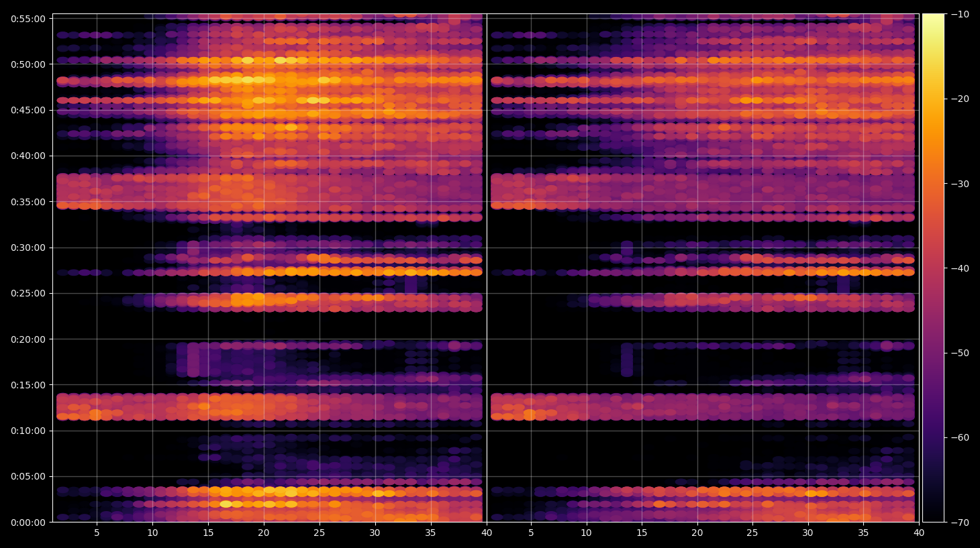This screenshot has width=980, height=548.
Task: Click x-axis label 15 under the left heatmap
Action: [208, 533]
